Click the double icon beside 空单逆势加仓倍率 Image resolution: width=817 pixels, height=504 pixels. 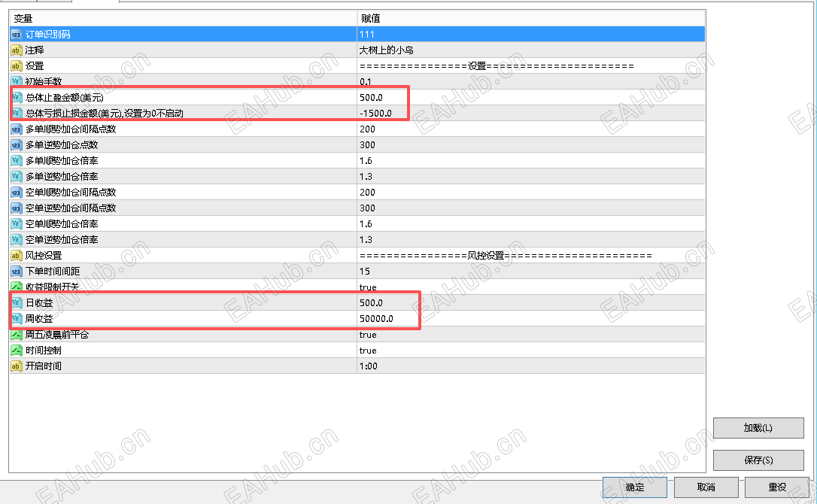tap(16, 240)
